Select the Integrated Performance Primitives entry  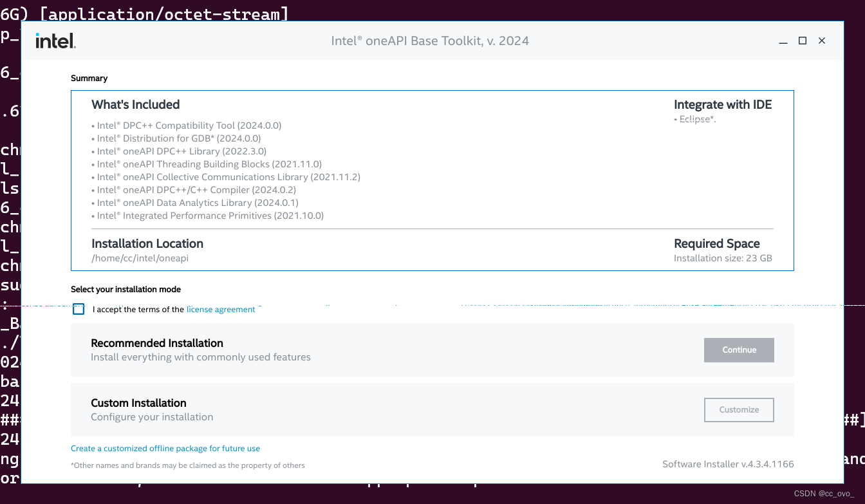coord(207,215)
